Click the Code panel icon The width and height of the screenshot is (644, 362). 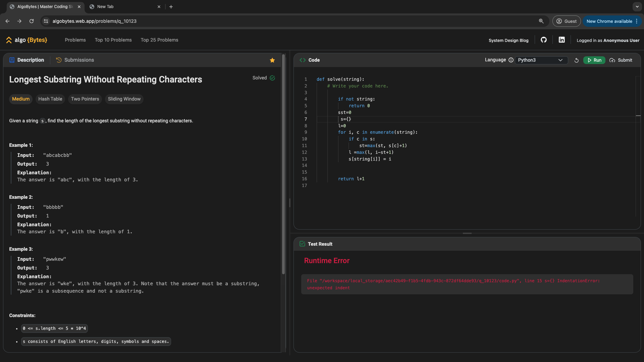point(303,60)
